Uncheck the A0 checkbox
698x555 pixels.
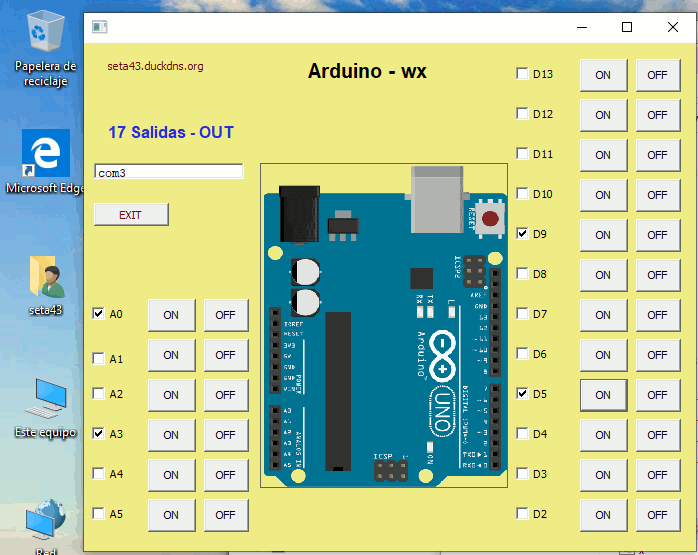[x=98, y=314]
